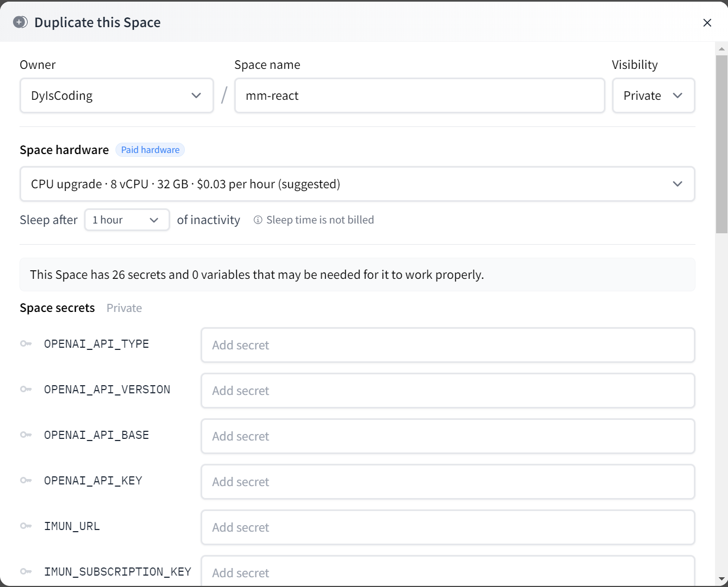This screenshot has height=587, width=728.
Task: Click the Private label beside Space secrets
Action: (124, 308)
